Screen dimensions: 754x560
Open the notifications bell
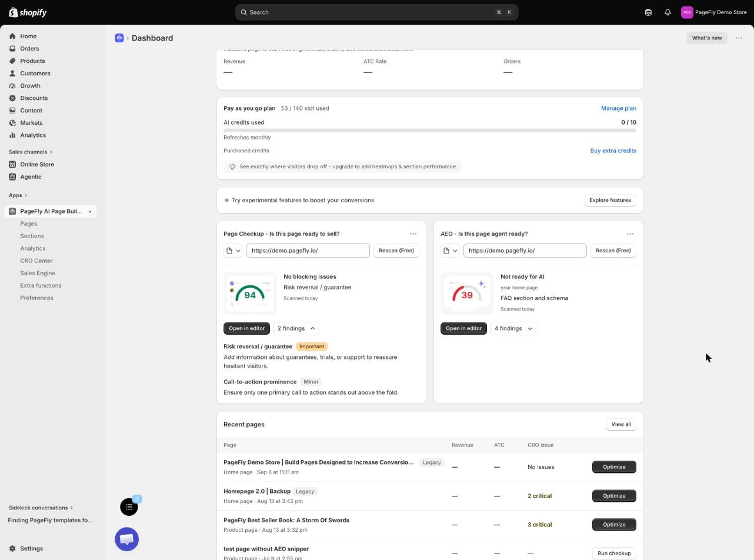click(668, 12)
